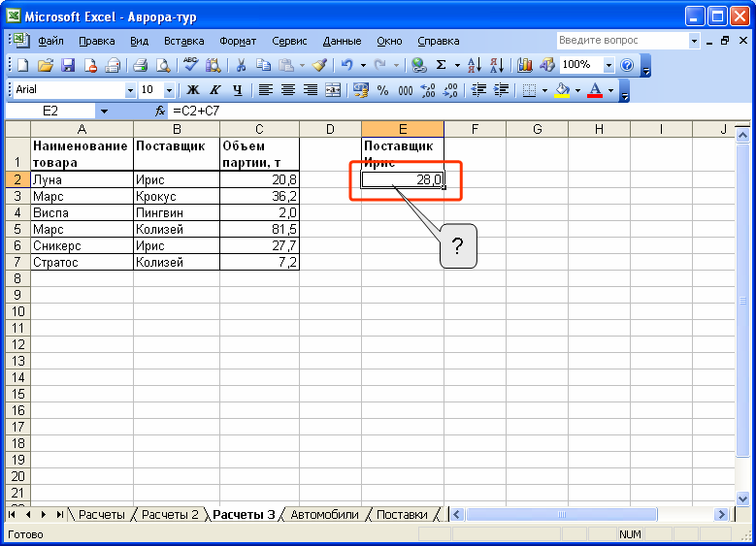Viewport: 756px width, 546px height.
Task: Click the AutoSum sigma icon
Action: pyautogui.click(x=441, y=65)
